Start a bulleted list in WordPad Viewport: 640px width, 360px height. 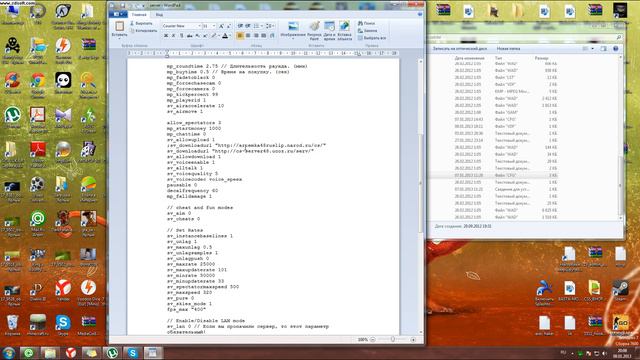click(x=256, y=26)
